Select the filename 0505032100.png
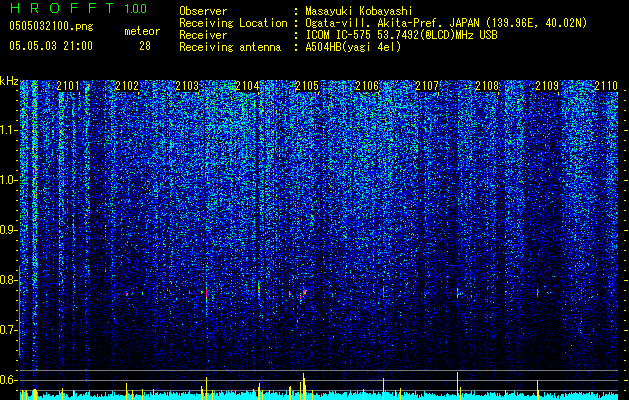The width and height of the screenshot is (629, 400). pos(51,26)
